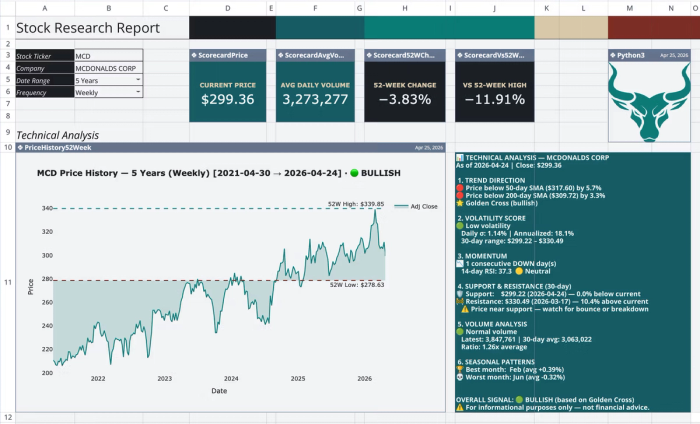Select column J header
The image size is (700, 424).
tap(495, 8)
